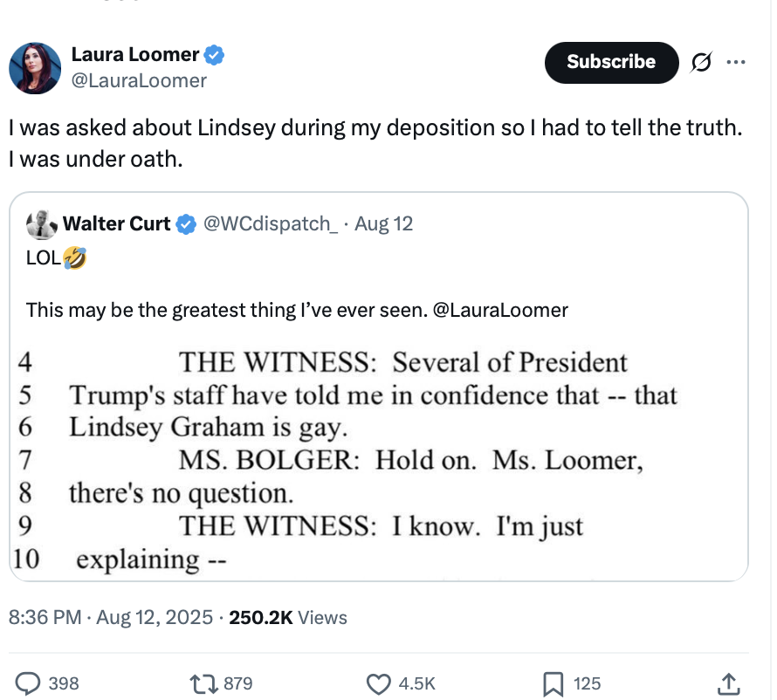Image resolution: width=777 pixels, height=700 pixels.
Task: Open the Aug 12 quoted tweet timestamp
Action: pos(384,223)
